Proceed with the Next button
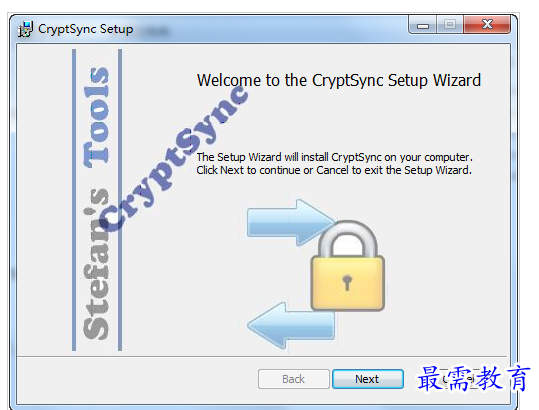 [x=367, y=379]
